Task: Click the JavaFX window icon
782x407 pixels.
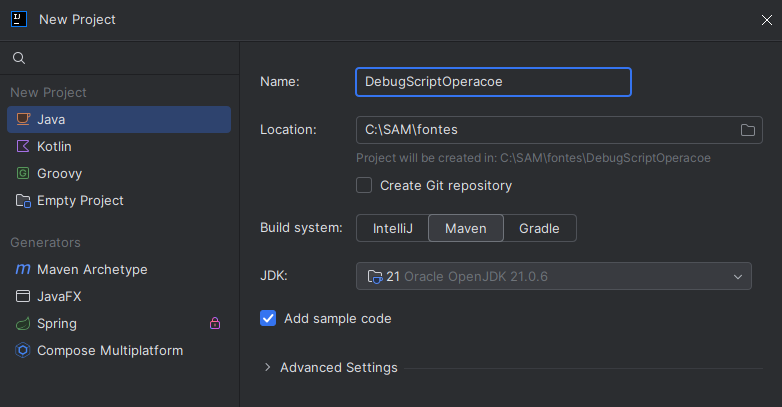Action: click(x=23, y=296)
